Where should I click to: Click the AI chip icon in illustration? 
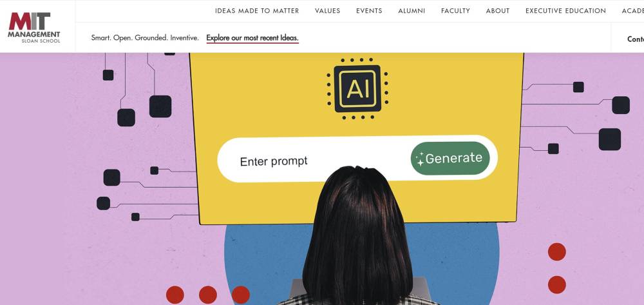pyautogui.click(x=357, y=88)
